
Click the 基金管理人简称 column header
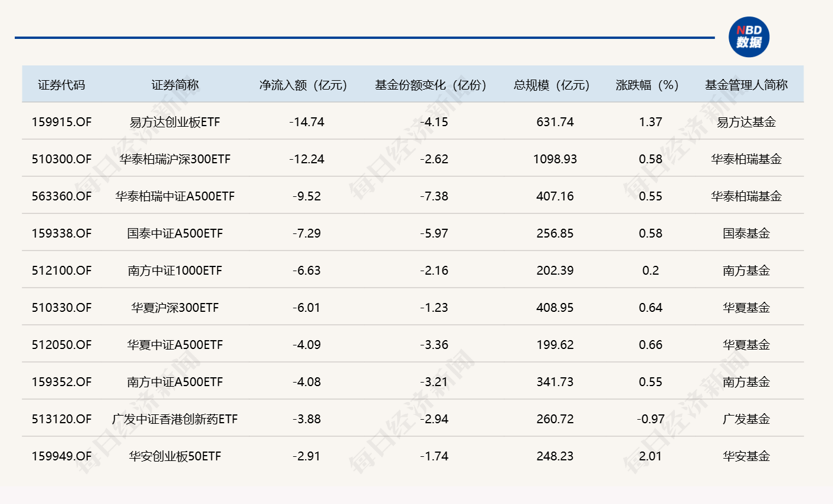point(746,85)
